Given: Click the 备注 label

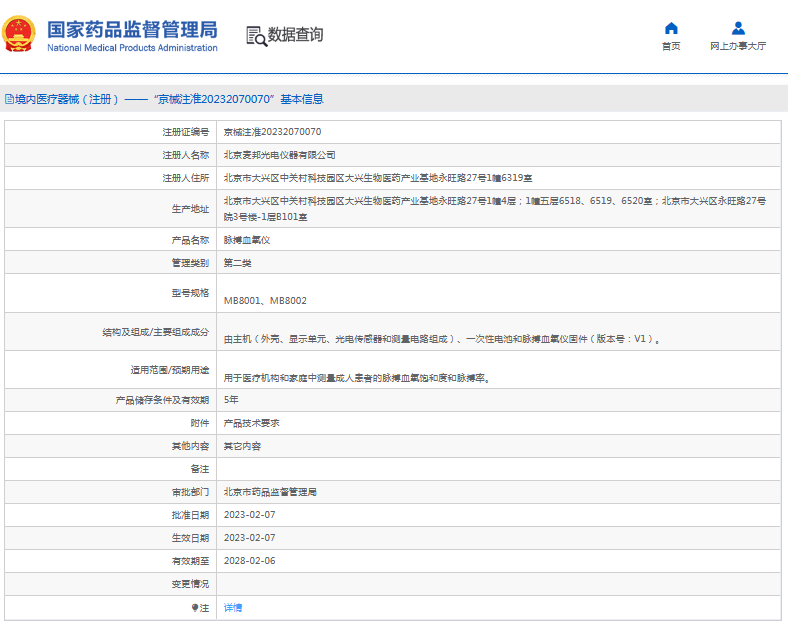Looking at the screenshot, I should pos(200,469).
